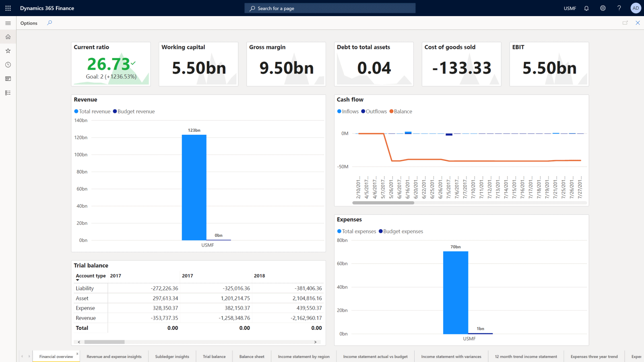Open the Workspaces icon in sidebar
Screen dimensions: 644x362
pos(8,78)
